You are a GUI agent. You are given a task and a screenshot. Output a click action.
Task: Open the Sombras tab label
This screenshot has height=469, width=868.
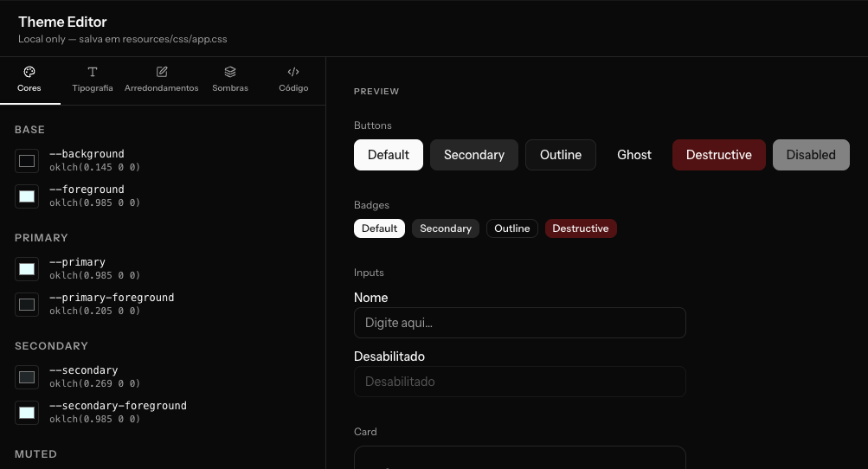tap(230, 88)
